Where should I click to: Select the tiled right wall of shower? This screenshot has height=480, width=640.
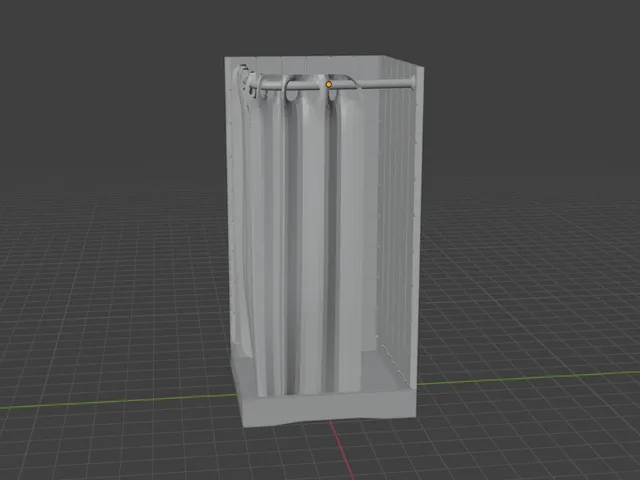(x=400, y=220)
